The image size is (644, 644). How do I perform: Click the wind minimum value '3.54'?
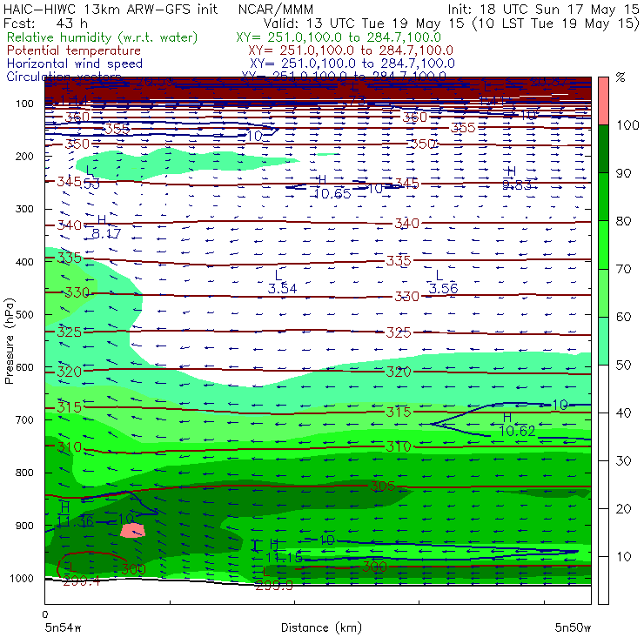(282, 289)
